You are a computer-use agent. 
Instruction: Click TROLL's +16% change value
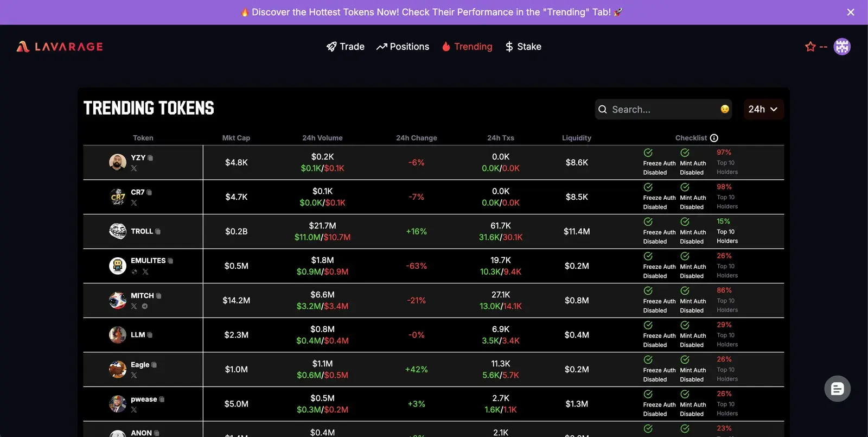click(x=417, y=231)
